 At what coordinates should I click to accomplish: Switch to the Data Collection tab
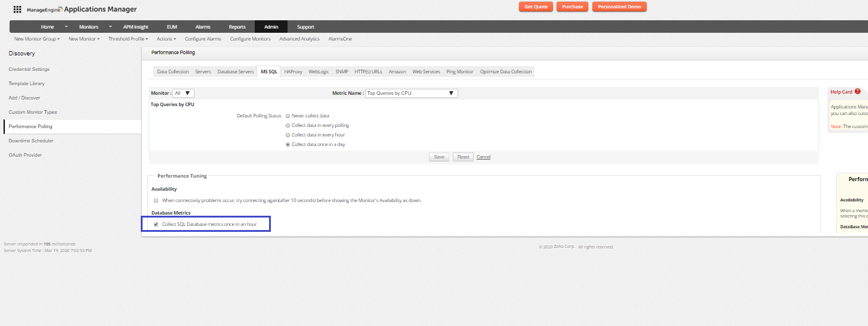(x=173, y=72)
